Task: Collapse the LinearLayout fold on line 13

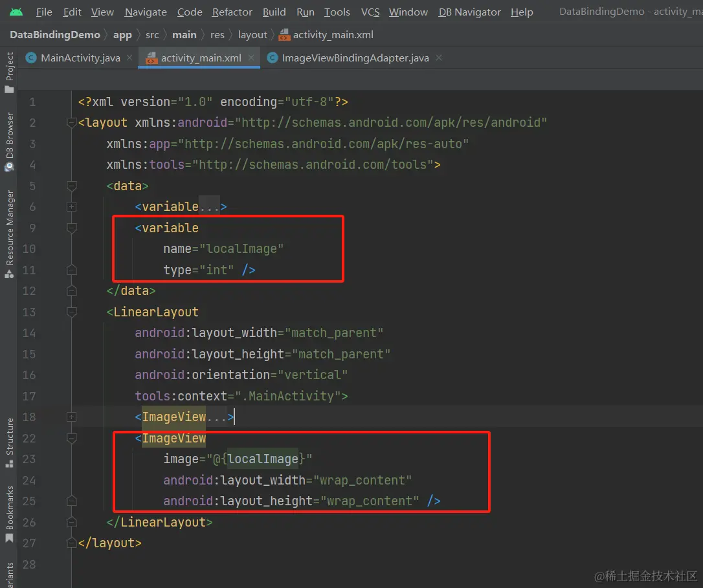Action: 71,312
